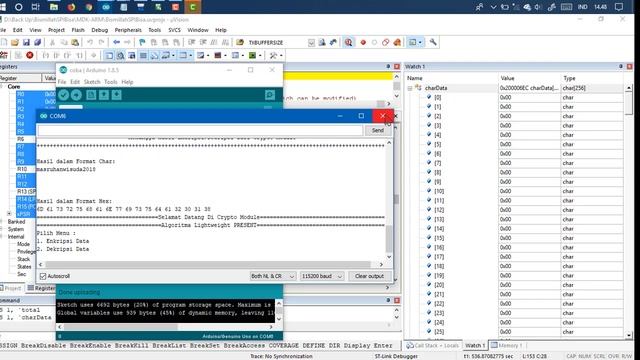Viewport: 640px width, 360px height.
Task: Click Save sketch icon in Arduino toolbar
Action: (117, 95)
